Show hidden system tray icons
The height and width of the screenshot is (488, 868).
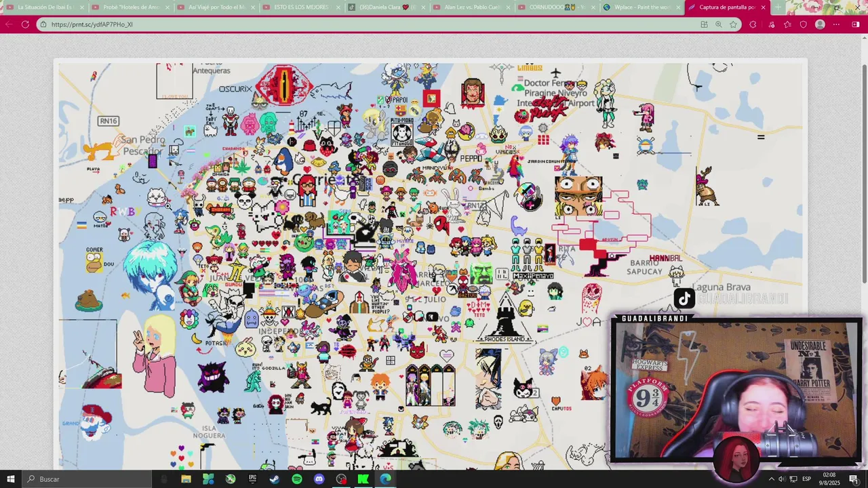click(x=771, y=479)
